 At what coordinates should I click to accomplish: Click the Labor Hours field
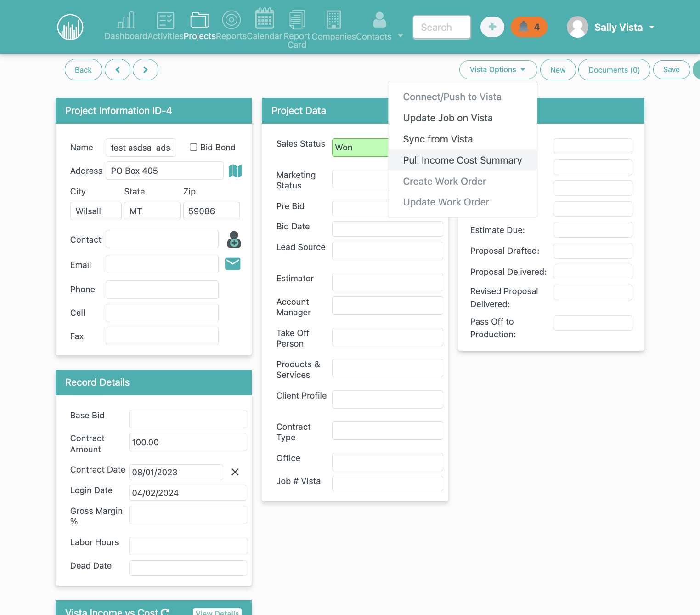[188, 546]
